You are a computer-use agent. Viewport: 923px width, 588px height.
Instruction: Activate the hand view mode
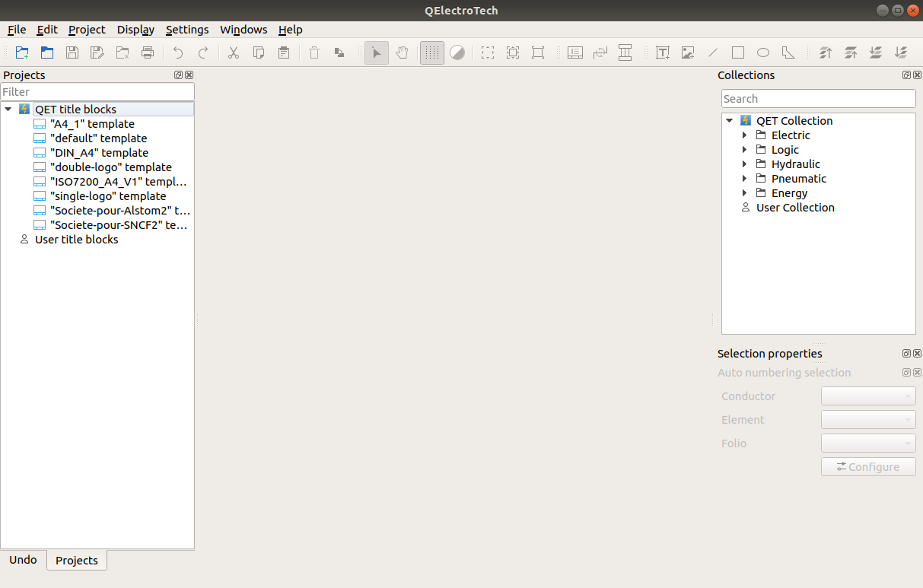click(402, 52)
